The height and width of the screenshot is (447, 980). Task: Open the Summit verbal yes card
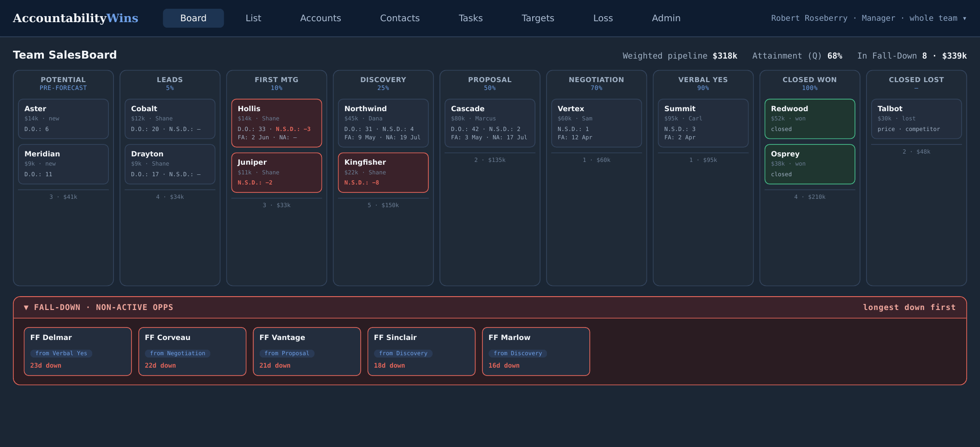703,123
